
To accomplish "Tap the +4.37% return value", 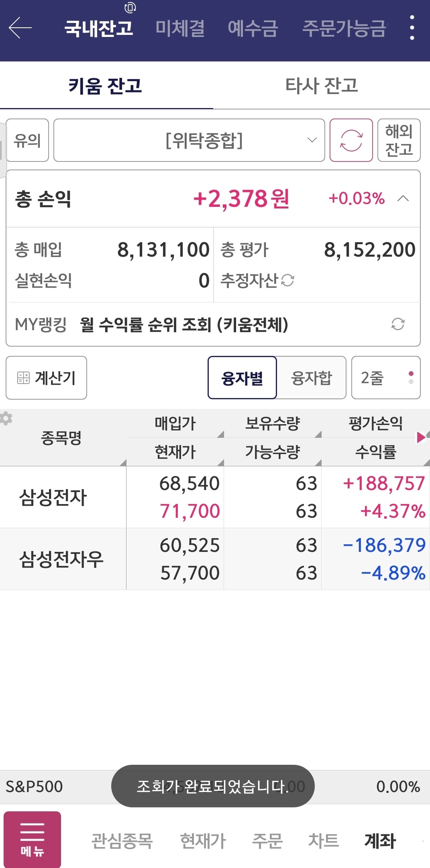I will pyautogui.click(x=393, y=511).
